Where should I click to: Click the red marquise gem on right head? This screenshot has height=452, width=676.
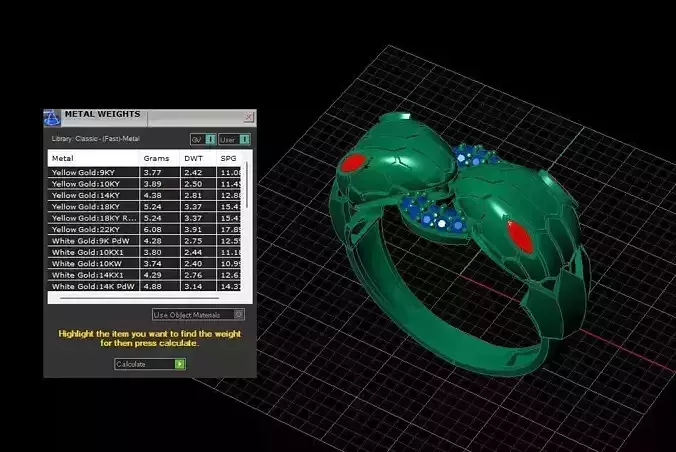(520, 236)
